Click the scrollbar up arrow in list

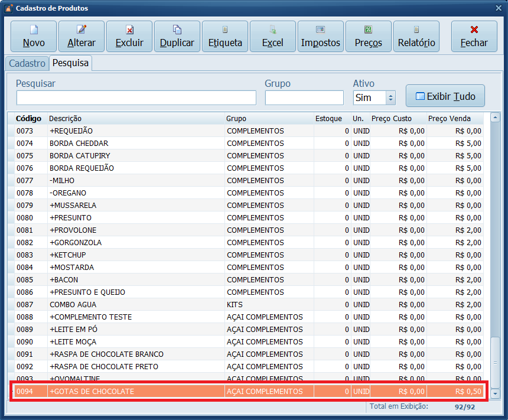(x=496, y=119)
